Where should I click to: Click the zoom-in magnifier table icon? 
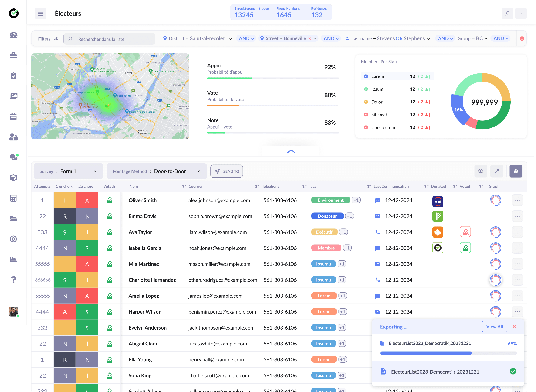[481, 171]
